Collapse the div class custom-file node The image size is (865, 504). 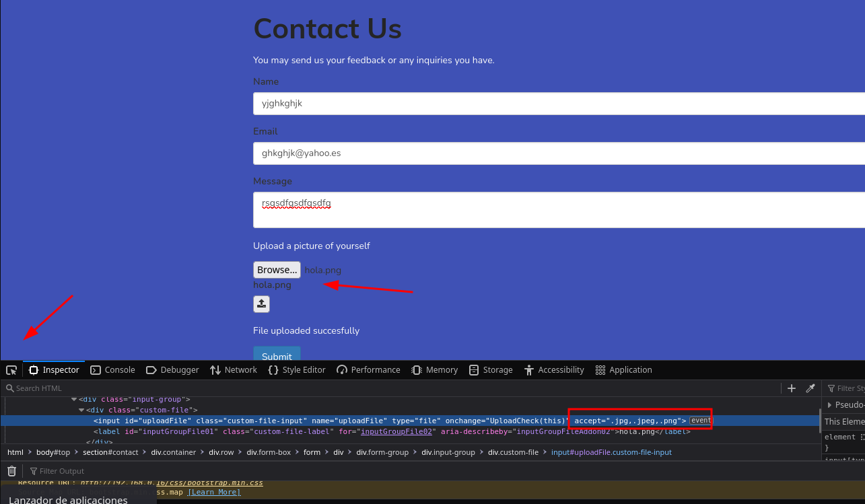(x=81, y=410)
